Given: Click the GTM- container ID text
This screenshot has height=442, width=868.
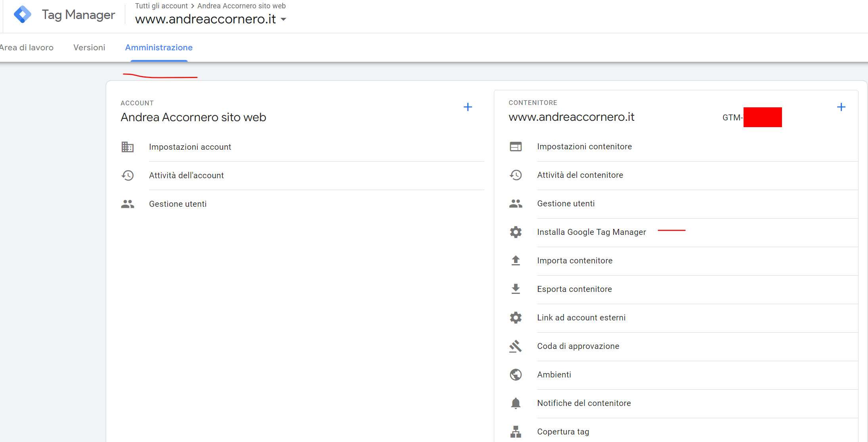Looking at the screenshot, I should [732, 118].
